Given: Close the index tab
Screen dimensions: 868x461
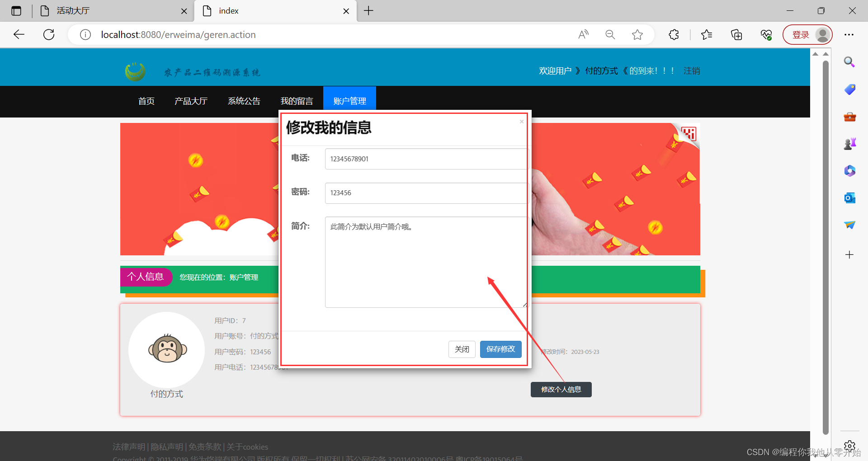Looking at the screenshot, I should point(346,11).
